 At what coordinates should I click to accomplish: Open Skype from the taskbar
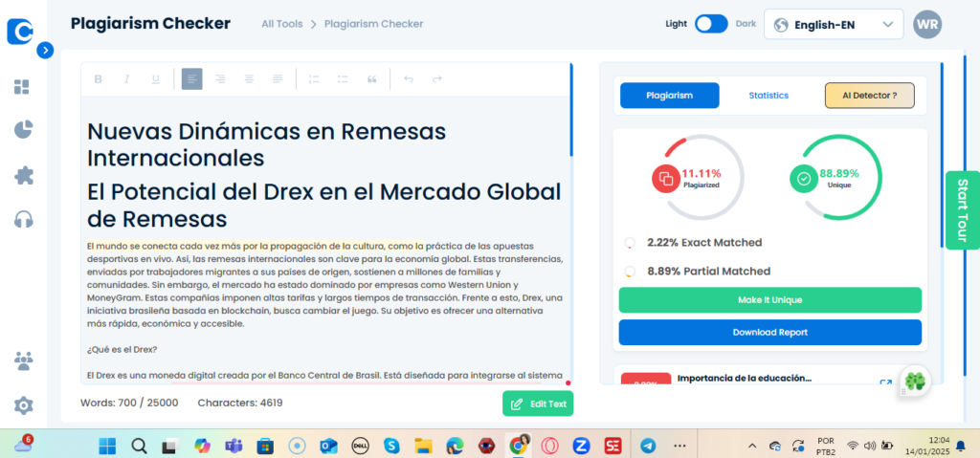[x=391, y=446]
